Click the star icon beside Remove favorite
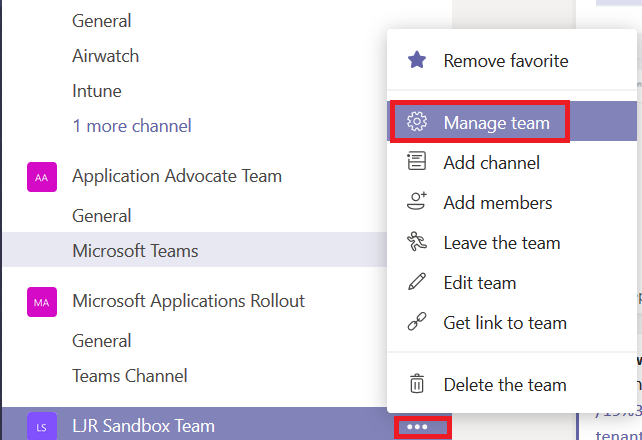The height and width of the screenshot is (440, 642). [417, 60]
